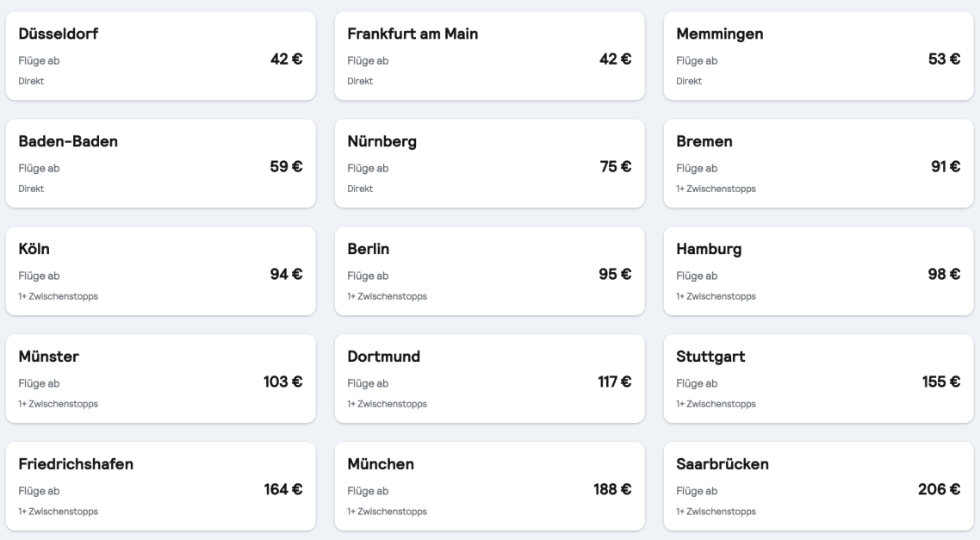Open Dortmund flights from 117 €
This screenshot has height=540, width=980.
pos(489,379)
